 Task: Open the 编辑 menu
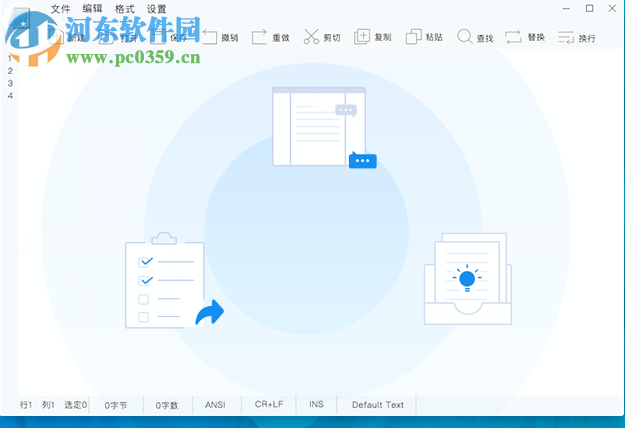pos(92,9)
